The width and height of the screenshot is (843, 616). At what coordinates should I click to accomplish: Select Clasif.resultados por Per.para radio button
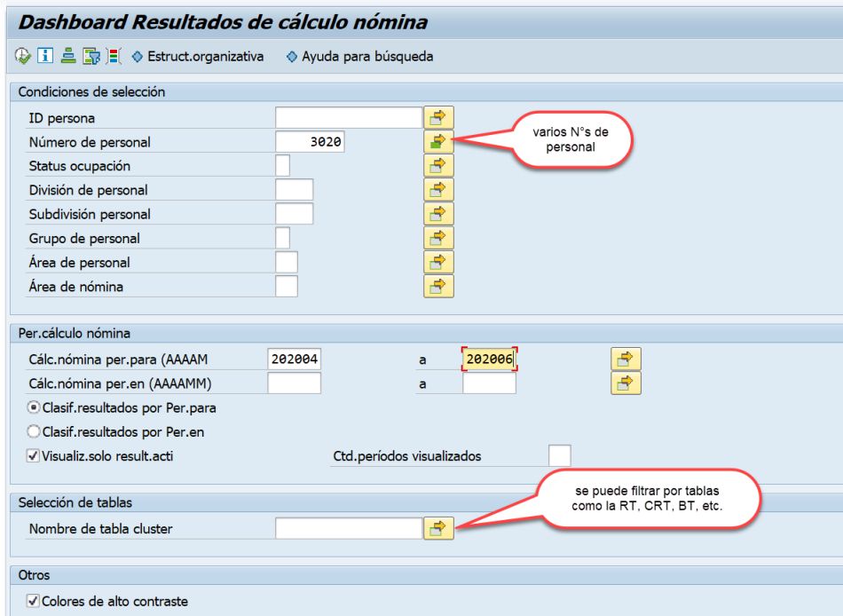tap(34, 407)
